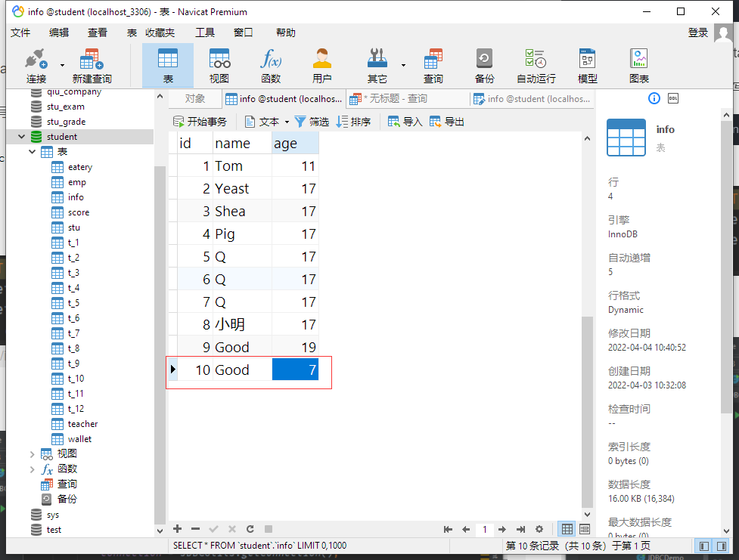Click the name cell 'Tom'

click(242, 166)
